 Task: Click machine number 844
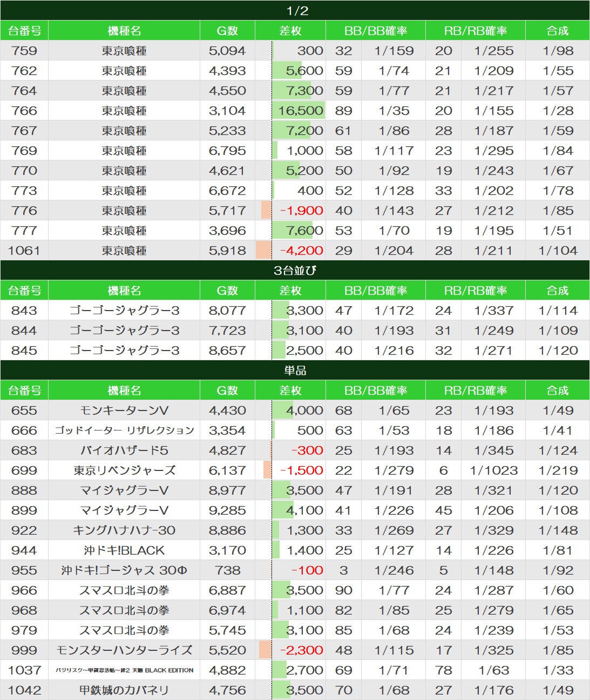(24, 331)
